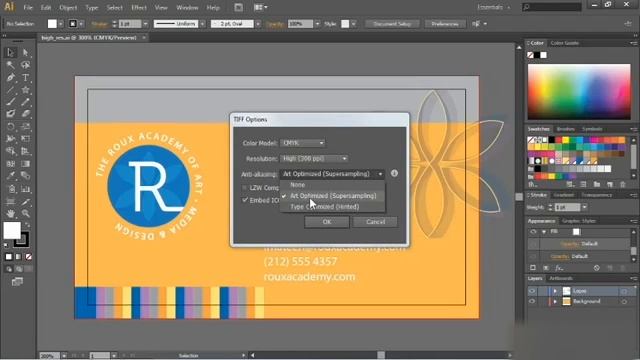
Task: Choose Type Optimized (Hinted) option
Action: pyautogui.click(x=332, y=207)
